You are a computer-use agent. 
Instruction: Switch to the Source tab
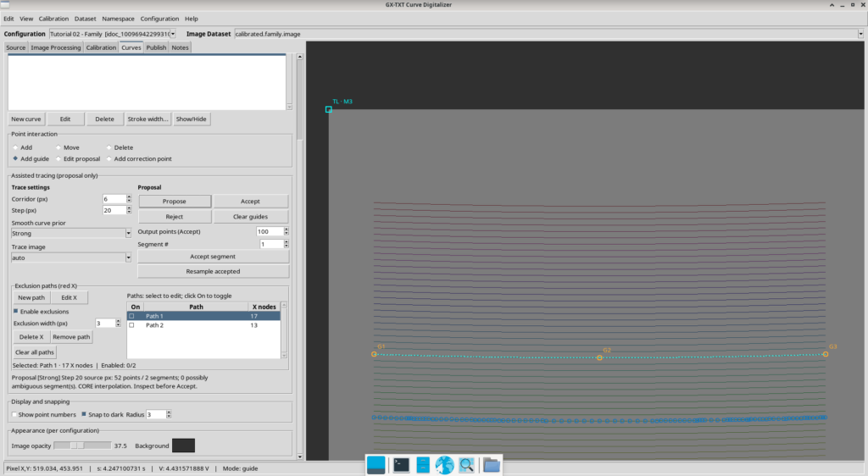coord(15,47)
